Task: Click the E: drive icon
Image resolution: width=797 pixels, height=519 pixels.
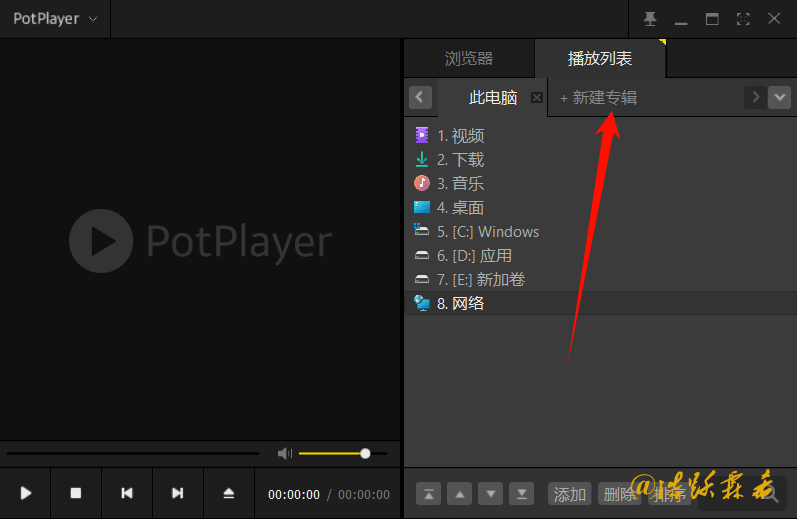Action: pyautogui.click(x=422, y=279)
